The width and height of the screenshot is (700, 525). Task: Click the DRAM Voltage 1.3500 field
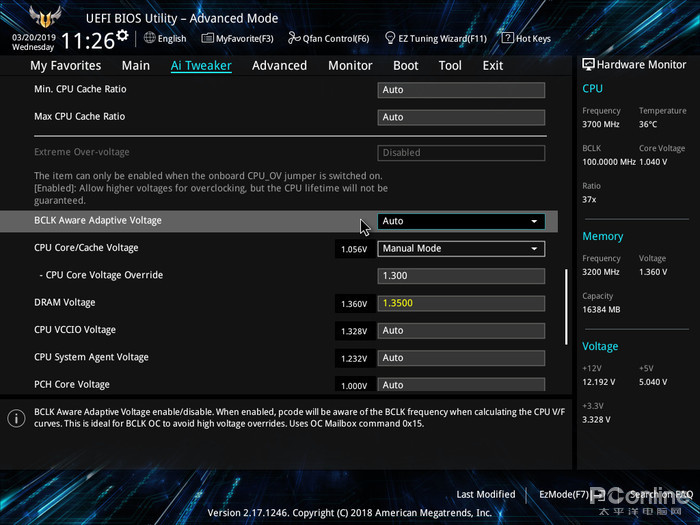[461, 303]
